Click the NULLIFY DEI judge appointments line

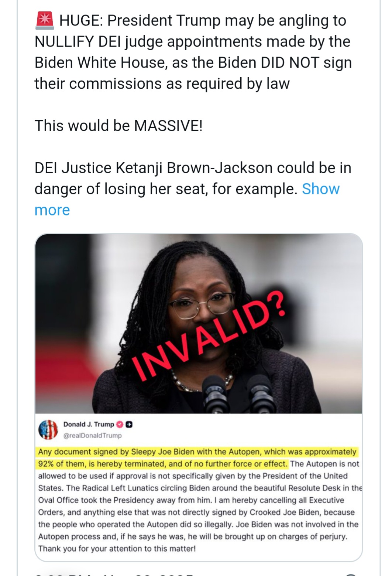192,42
